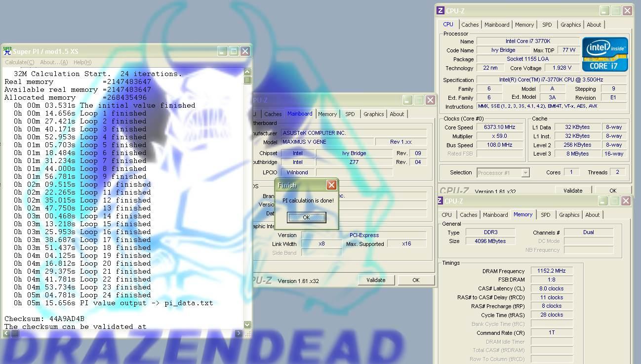Select the Graphics tab in top CPU-Z window
The height and width of the screenshot is (364, 641).
[571, 25]
